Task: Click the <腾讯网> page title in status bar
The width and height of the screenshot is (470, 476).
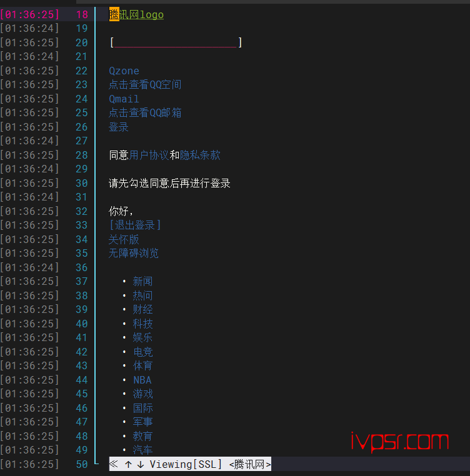Action: tap(250, 464)
